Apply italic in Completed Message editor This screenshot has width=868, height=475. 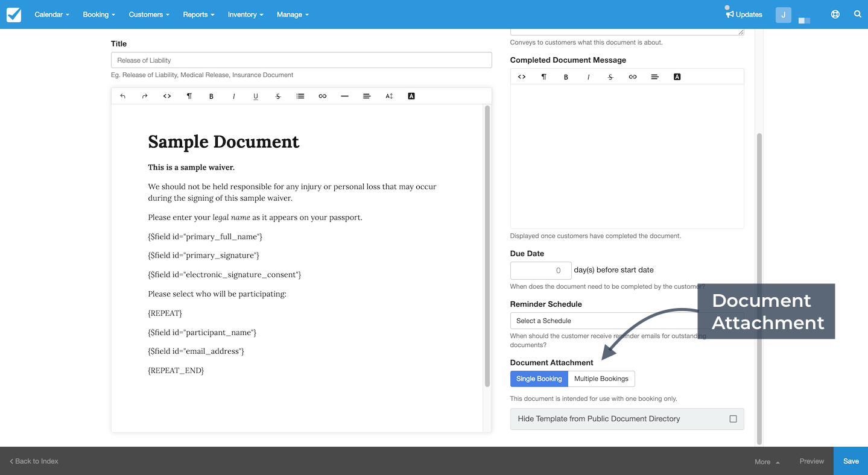[x=588, y=77]
